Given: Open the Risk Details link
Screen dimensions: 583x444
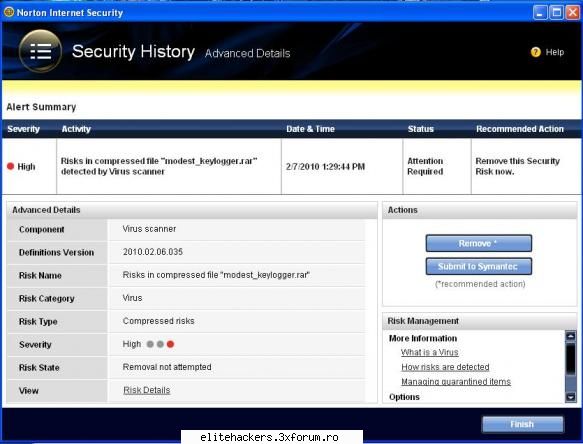Looking at the screenshot, I should pos(146,390).
